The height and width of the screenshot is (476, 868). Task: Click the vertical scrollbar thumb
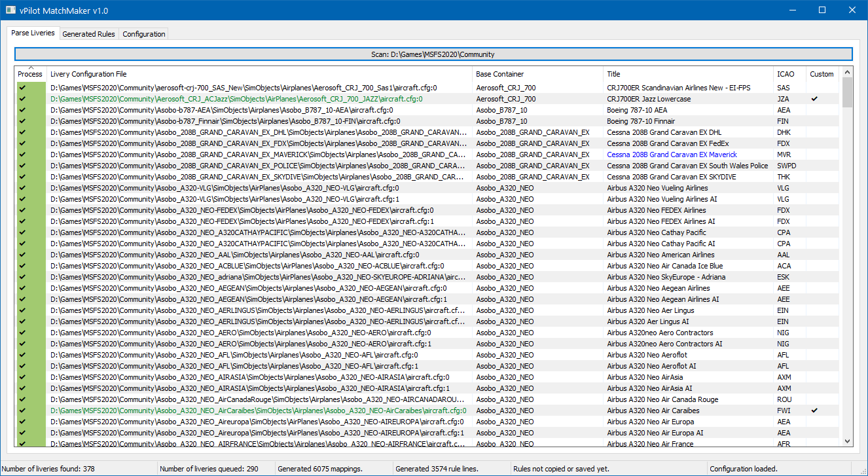(847, 92)
